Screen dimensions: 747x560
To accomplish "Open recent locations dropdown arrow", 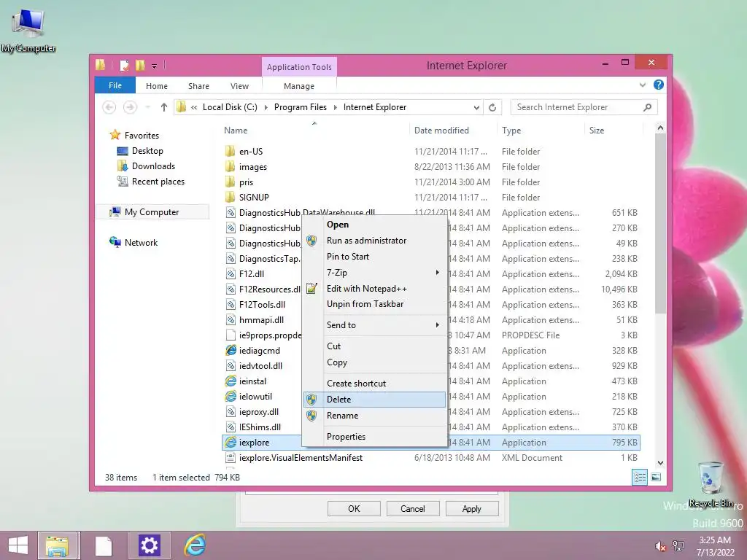I will pos(148,107).
